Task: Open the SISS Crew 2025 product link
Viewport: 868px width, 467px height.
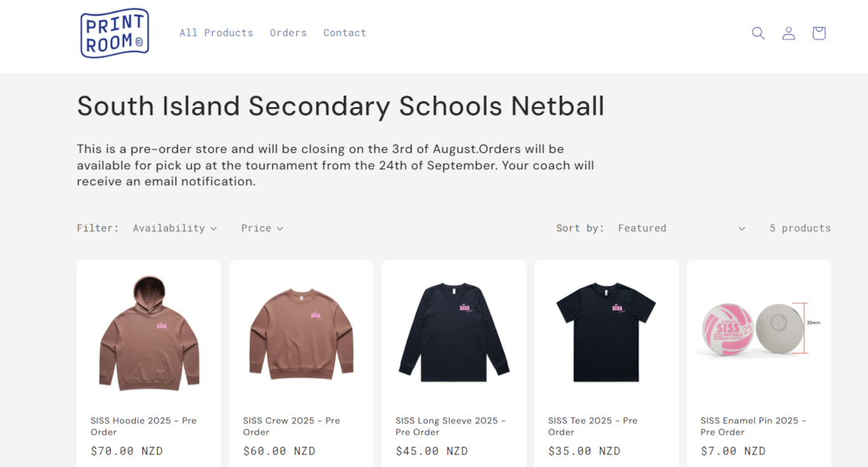Action: click(x=291, y=426)
